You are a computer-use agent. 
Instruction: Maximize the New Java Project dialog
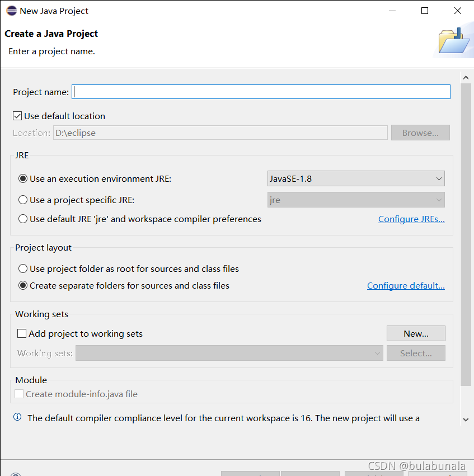click(425, 11)
